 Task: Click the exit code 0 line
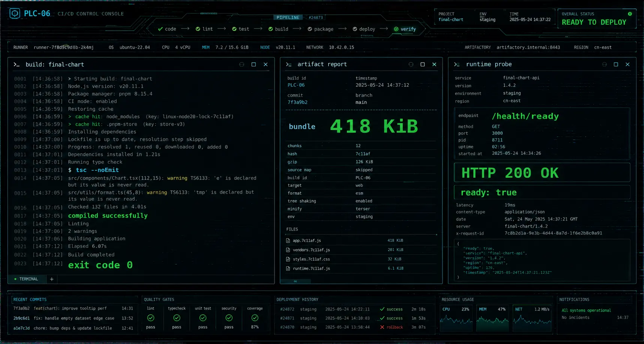(100, 265)
